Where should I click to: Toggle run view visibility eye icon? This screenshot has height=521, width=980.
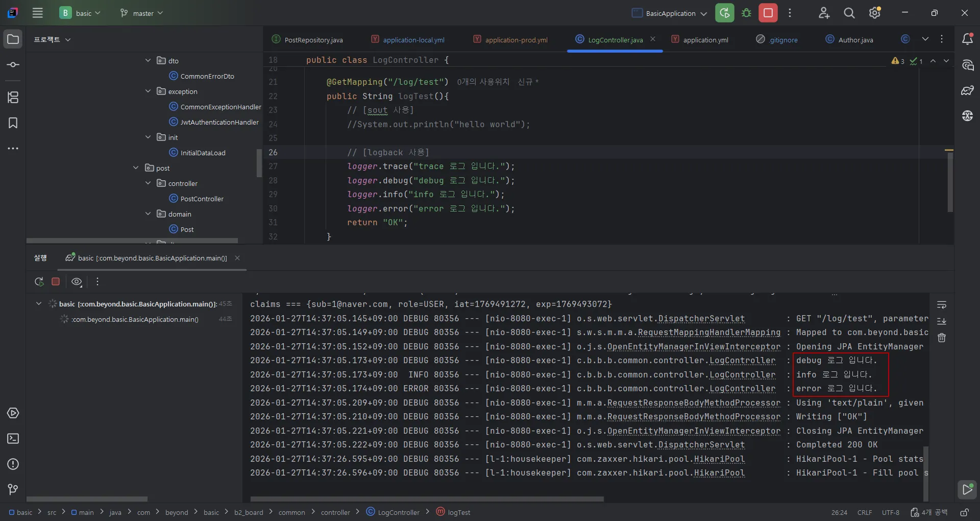click(x=77, y=281)
